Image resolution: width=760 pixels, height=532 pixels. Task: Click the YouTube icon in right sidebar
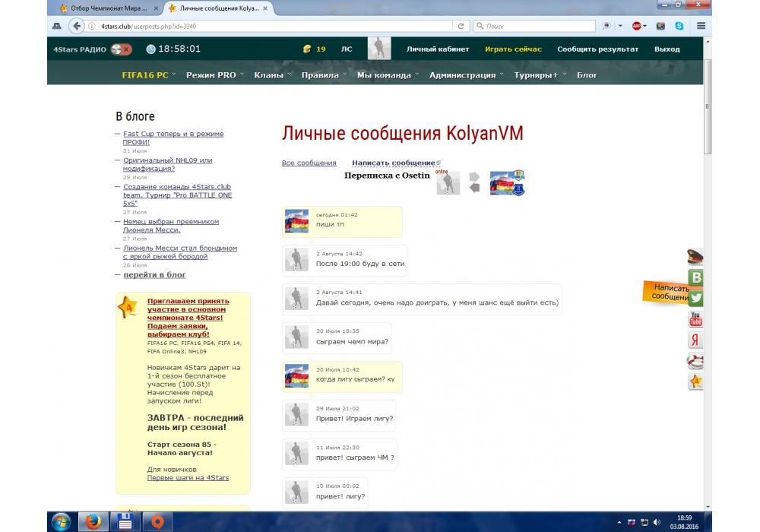click(x=695, y=319)
